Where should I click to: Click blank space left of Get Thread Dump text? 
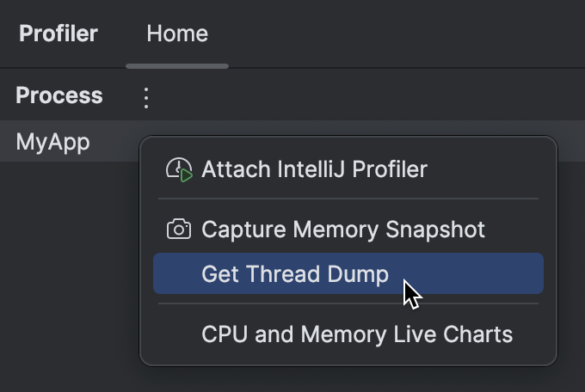pyautogui.click(x=178, y=273)
